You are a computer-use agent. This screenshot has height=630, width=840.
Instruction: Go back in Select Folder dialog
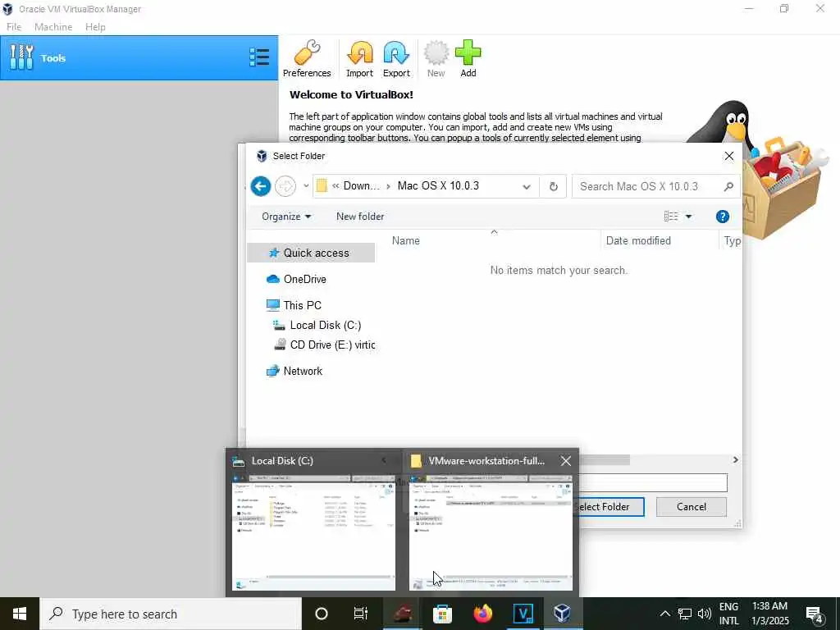click(261, 186)
